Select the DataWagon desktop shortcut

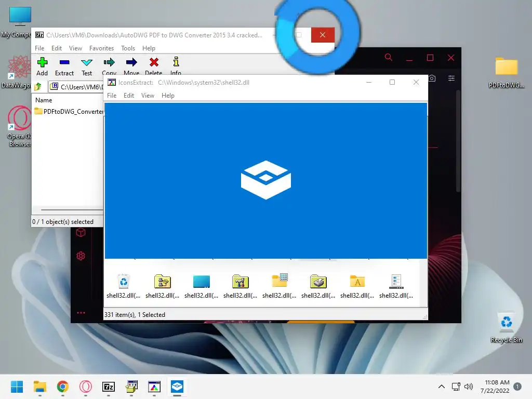(19, 72)
